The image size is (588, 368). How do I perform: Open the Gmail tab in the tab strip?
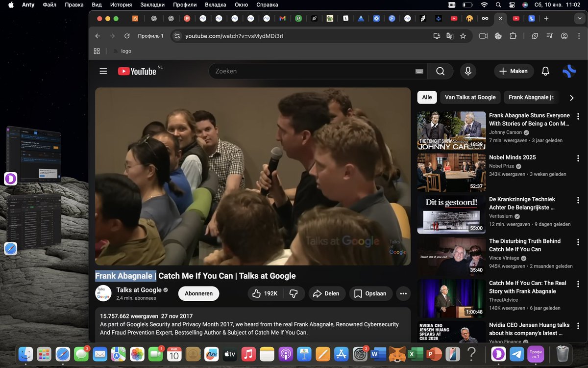click(282, 19)
